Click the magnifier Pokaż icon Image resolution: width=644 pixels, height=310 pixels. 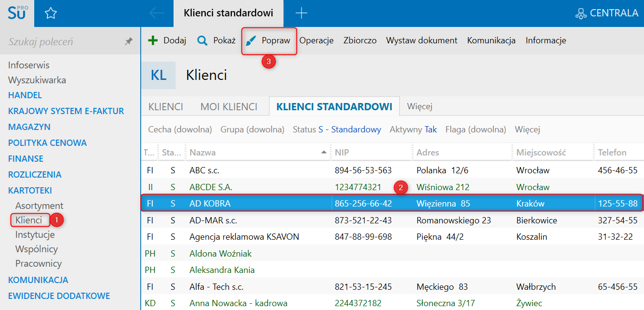[x=202, y=40]
